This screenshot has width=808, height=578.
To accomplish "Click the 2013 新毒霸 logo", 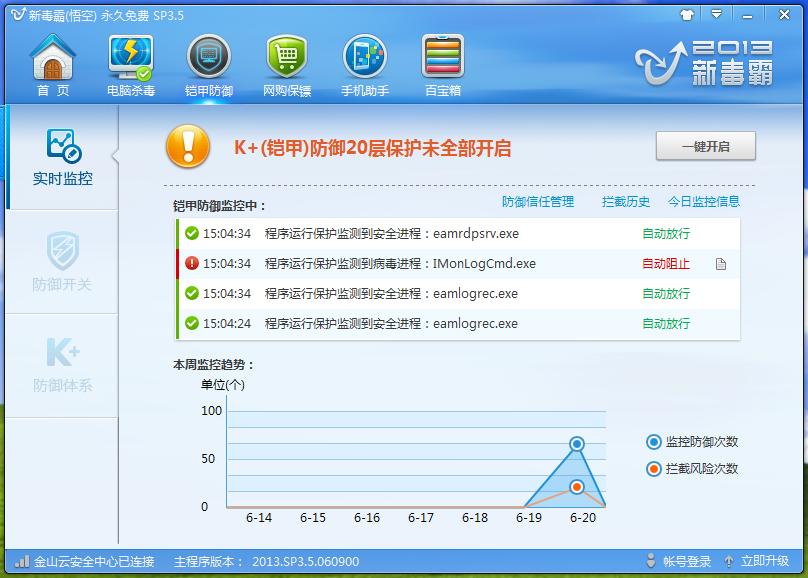I will click(704, 63).
